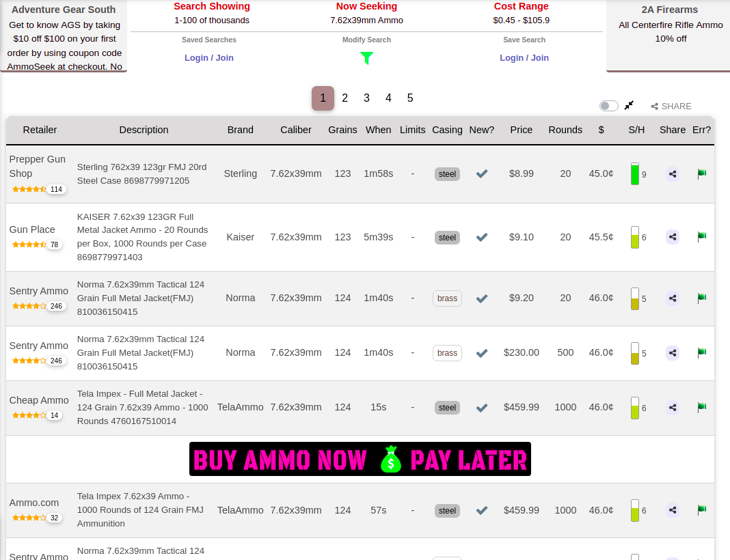730x560 pixels.
Task: Click the $459.99 price in Cheap Ammo row
Action: (x=521, y=408)
